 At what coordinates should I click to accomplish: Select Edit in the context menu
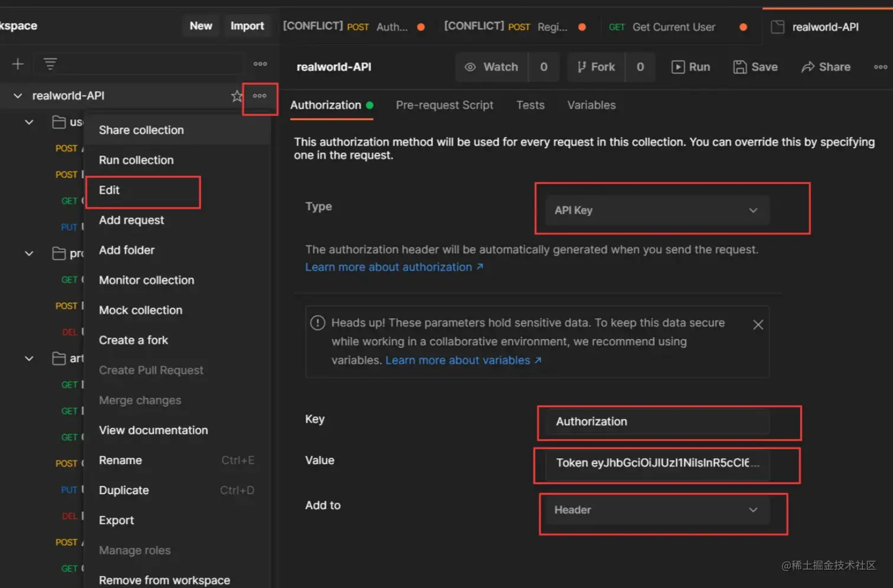[177, 190]
